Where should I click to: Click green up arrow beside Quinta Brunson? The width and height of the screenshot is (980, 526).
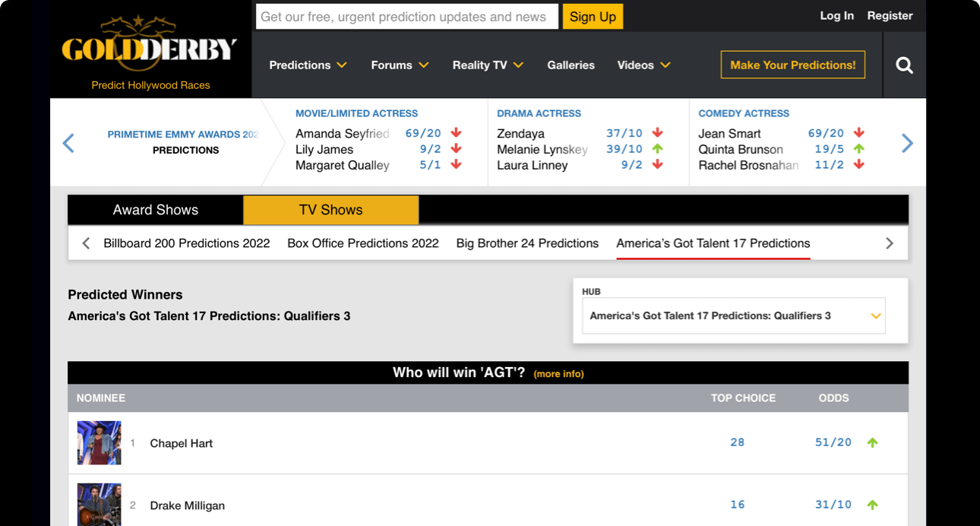[859, 149]
